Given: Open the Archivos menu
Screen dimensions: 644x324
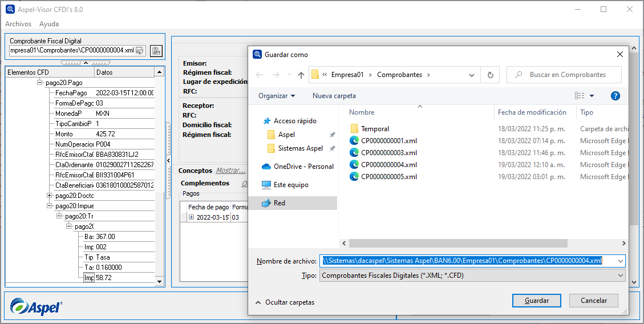Looking at the screenshot, I should click(18, 24).
